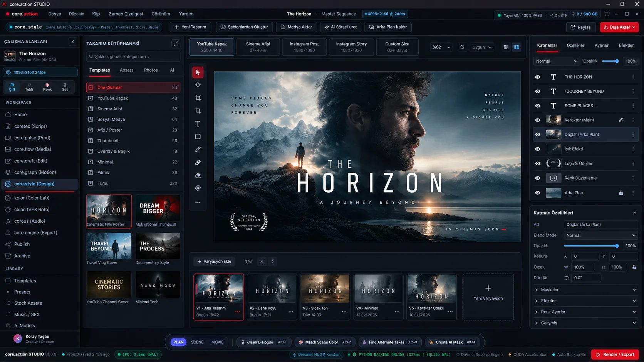
Task: Select the Instagram Story size tab
Action: pyautogui.click(x=351, y=47)
